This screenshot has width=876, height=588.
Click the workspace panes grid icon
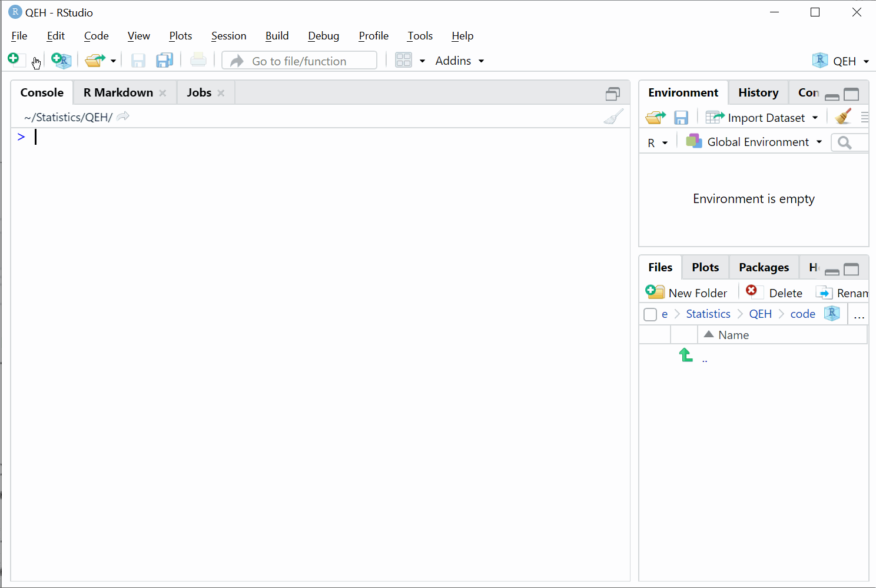(x=403, y=60)
